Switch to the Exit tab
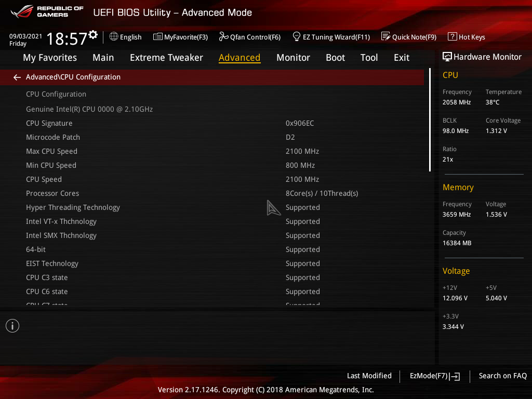Screen dimensions: 532x399 click(402, 58)
